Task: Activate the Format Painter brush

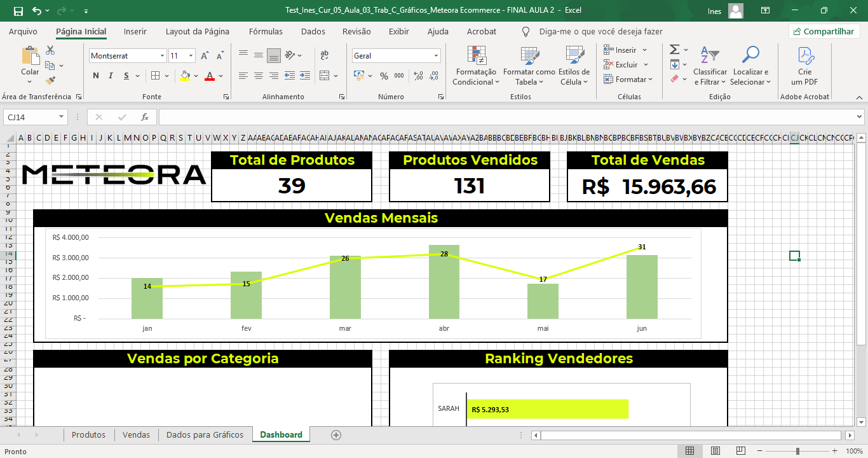Action: click(50, 81)
